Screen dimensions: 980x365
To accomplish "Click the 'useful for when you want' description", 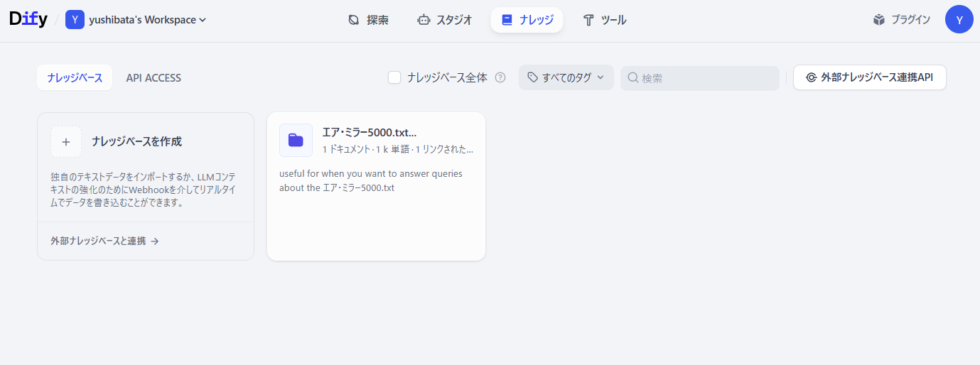I will click(371, 180).
